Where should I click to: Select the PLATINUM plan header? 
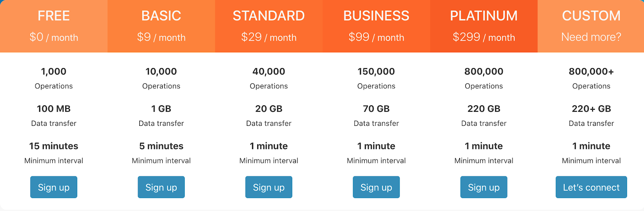click(x=483, y=16)
